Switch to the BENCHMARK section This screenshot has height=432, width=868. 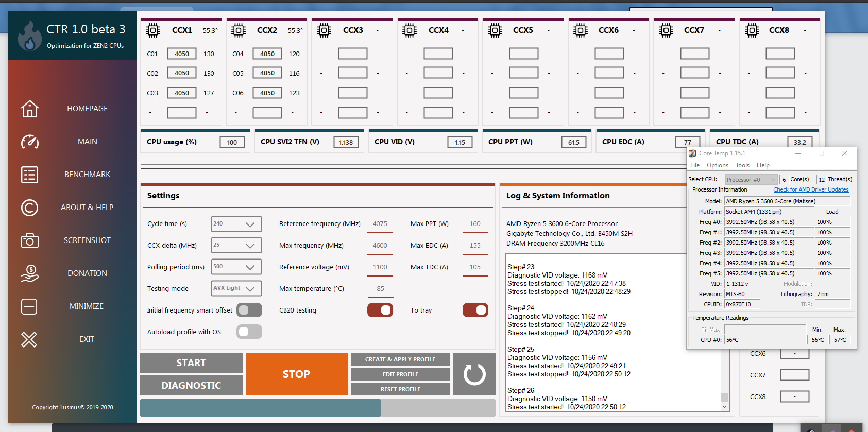87,175
